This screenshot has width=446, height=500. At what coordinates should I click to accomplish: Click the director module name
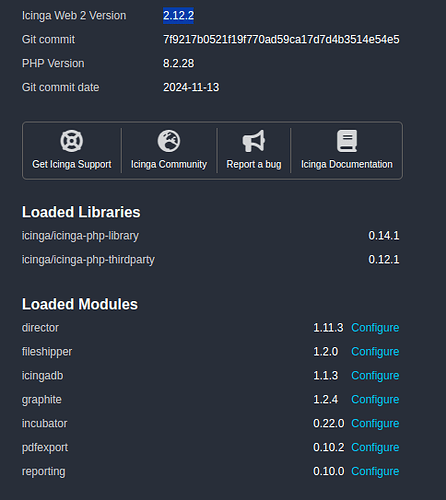(40, 328)
